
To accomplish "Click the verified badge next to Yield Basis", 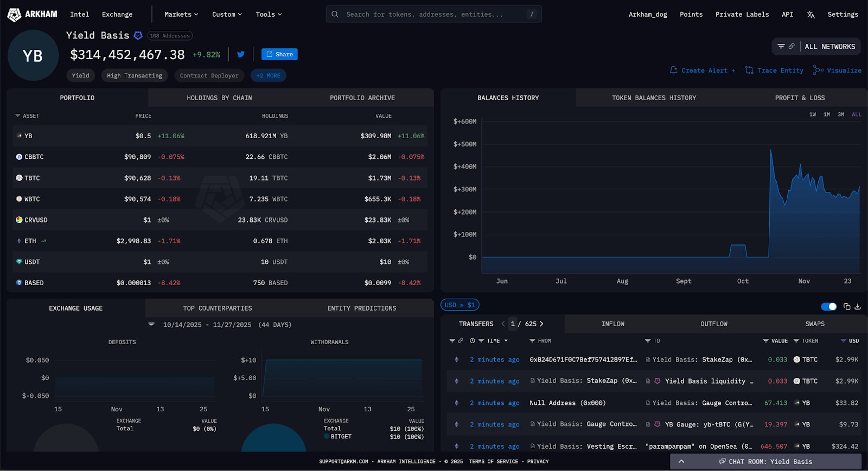I will (x=138, y=36).
